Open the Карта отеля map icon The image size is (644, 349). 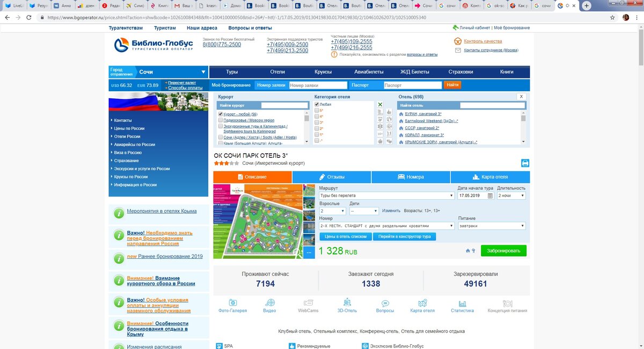[422, 303]
